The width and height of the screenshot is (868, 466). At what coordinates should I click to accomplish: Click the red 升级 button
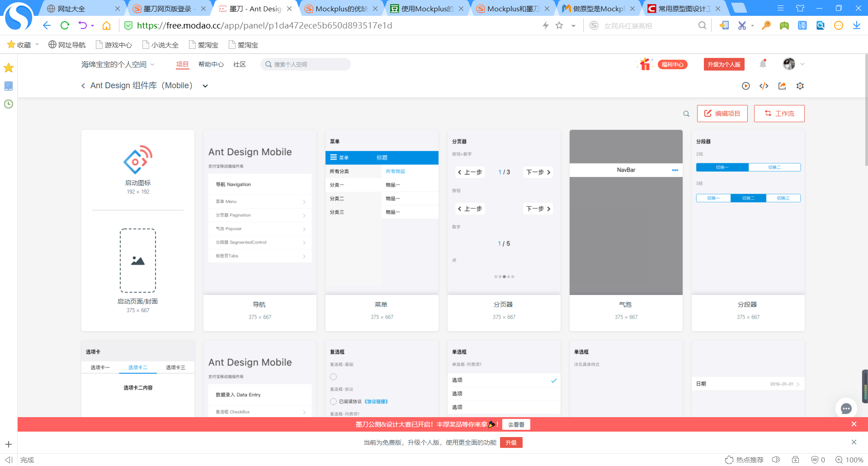511,442
